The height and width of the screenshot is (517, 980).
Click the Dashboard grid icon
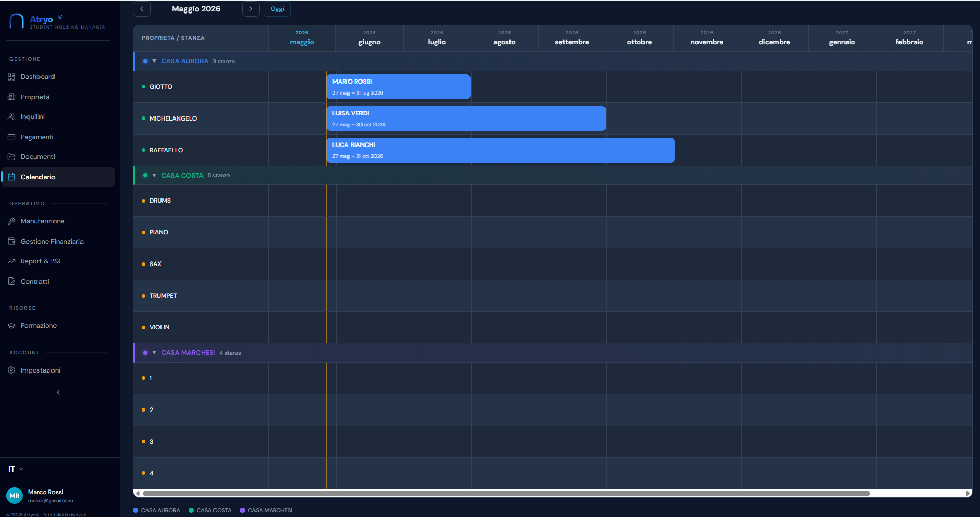click(11, 77)
